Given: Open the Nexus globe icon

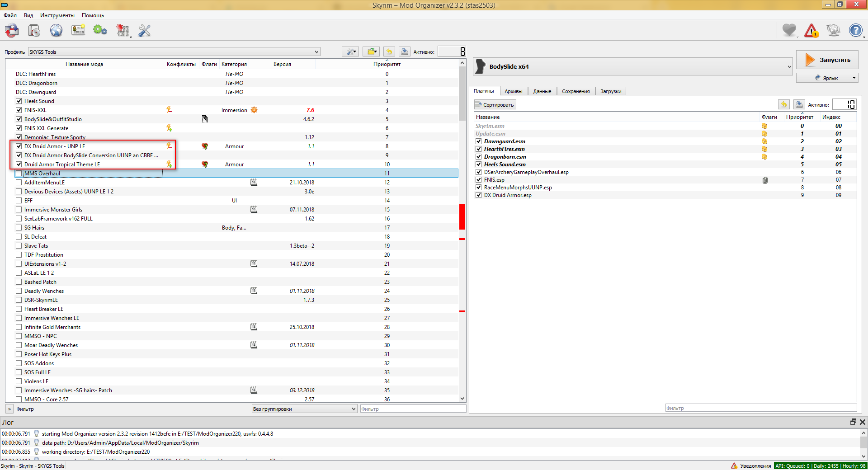Looking at the screenshot, I should 56,31.
